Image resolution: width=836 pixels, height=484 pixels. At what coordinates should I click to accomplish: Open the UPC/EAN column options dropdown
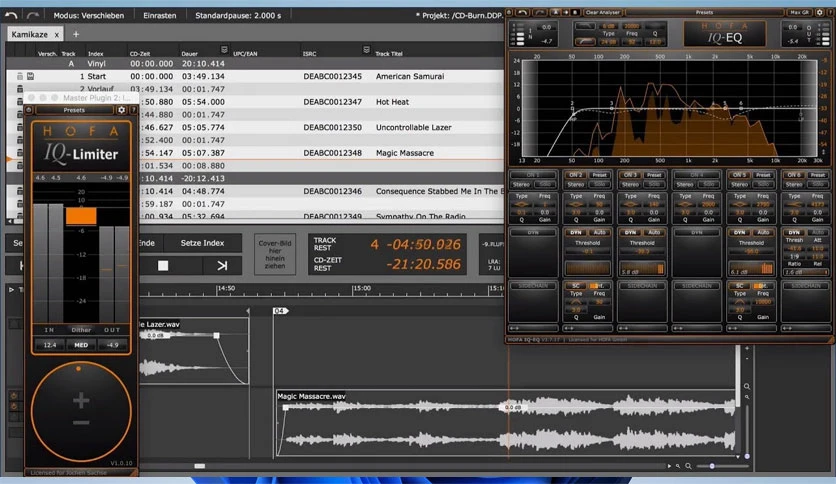click(224, 50)
